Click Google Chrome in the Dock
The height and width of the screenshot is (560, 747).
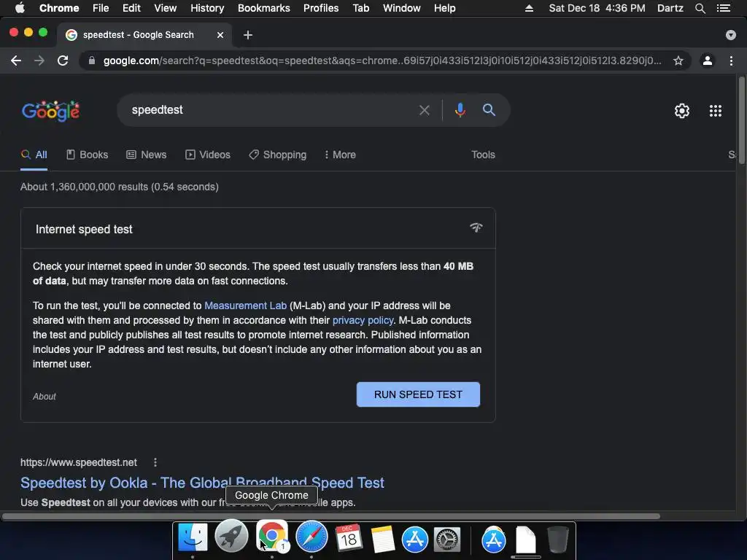click(272, 536)
